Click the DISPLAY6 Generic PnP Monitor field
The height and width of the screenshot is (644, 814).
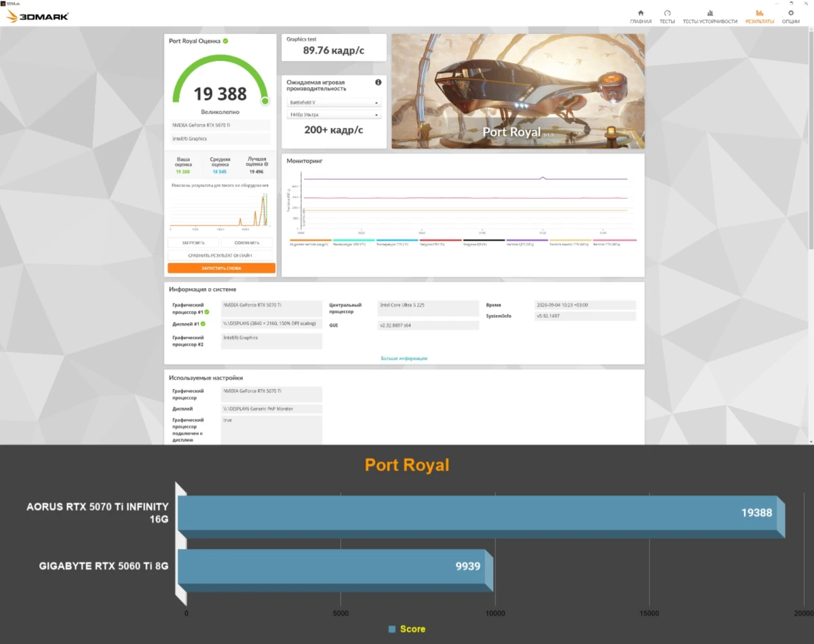pos(271,409)
